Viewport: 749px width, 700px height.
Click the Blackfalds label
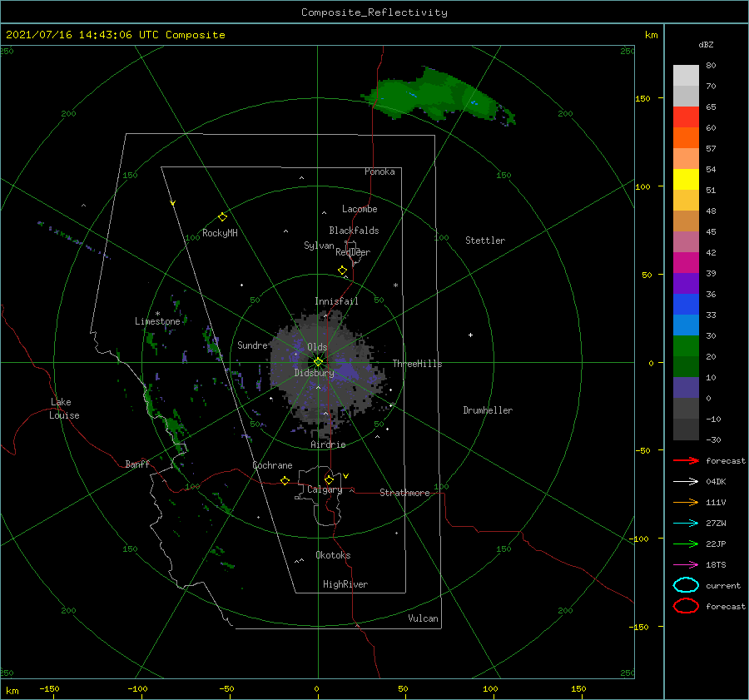pyautogui.click(x=354, y=231)
